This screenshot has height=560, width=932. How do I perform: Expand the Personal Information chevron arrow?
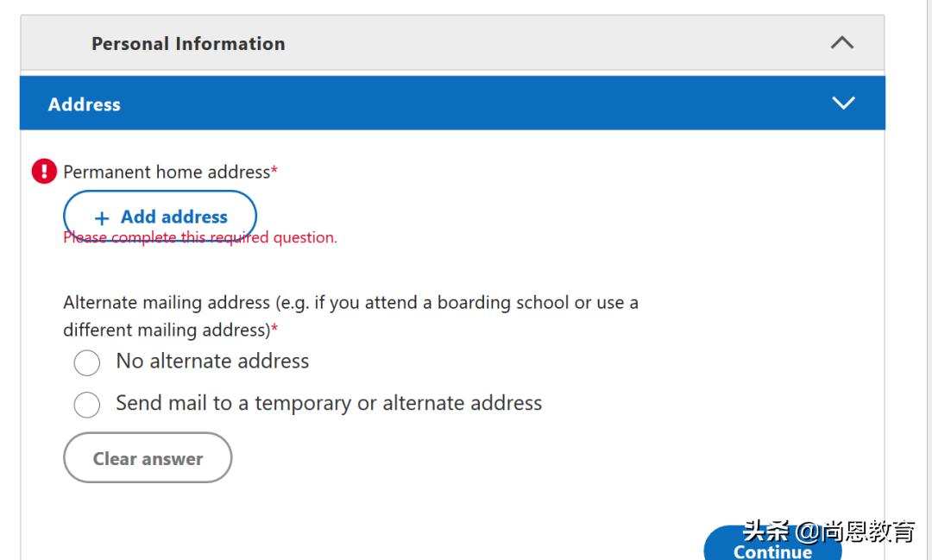841,43
